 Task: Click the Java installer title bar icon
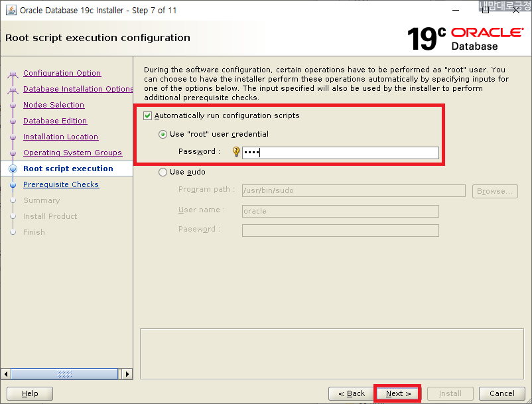pyautogui.click(x=11, y=10)
